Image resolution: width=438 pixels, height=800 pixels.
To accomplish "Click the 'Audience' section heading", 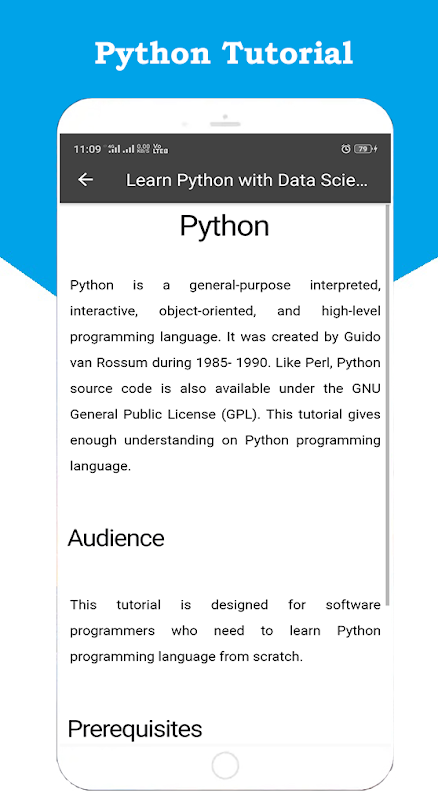I will pyautogui.click(x=116, y=538).
